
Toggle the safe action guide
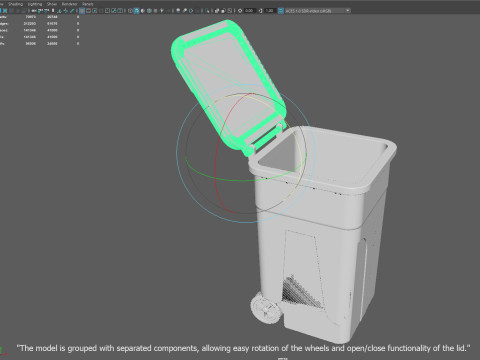click(x=114, y=11)
